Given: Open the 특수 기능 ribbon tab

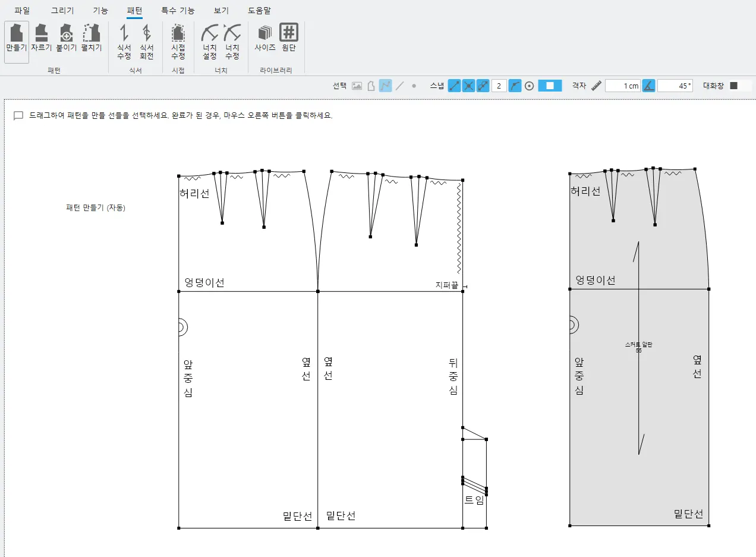Looking at the screenshot, I should [x=178, y=10].
